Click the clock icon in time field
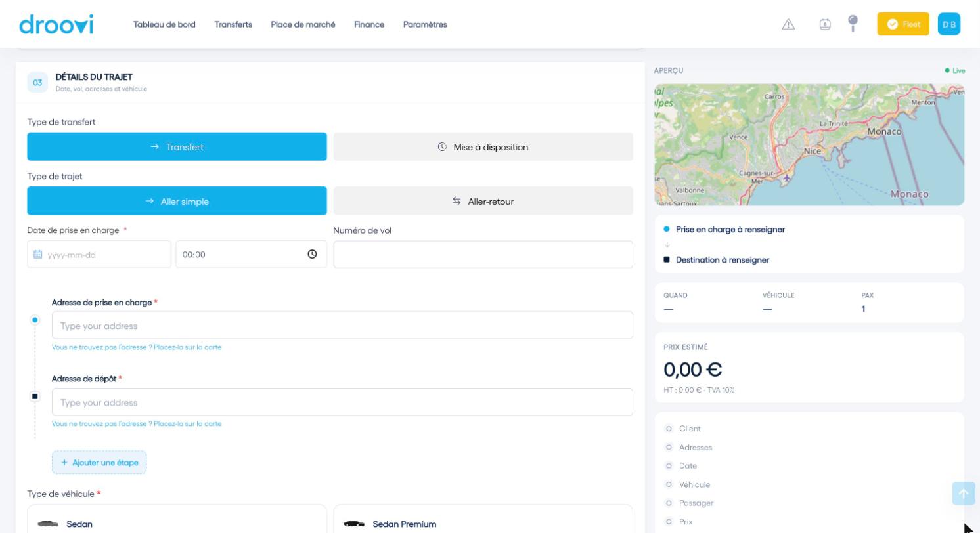Screen dimensions: 980x533 click(312, 255)
